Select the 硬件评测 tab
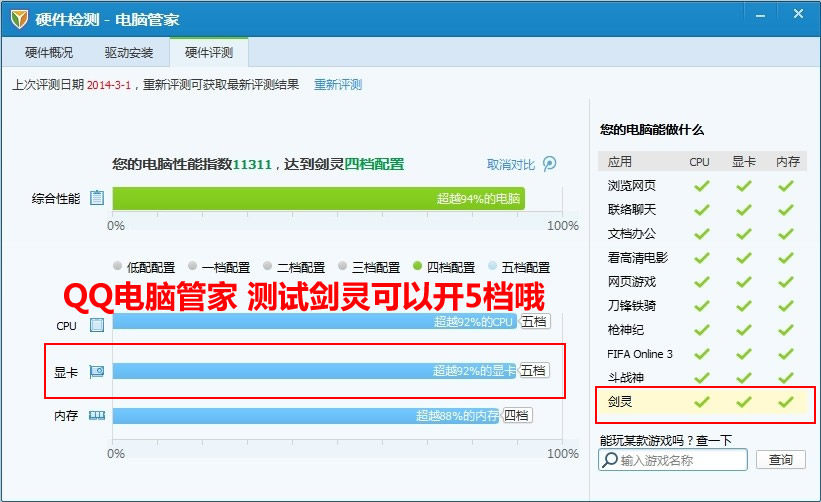 coord(209,52)
